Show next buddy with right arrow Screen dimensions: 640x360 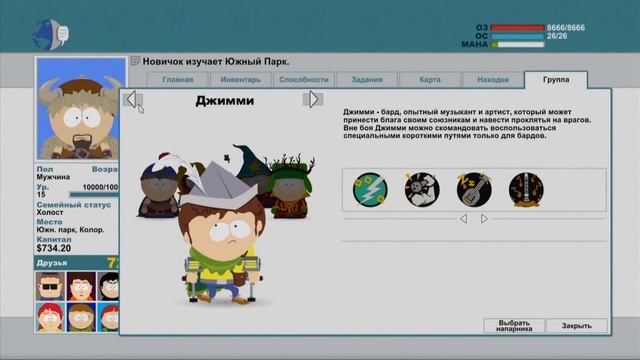tap(313, 99)
